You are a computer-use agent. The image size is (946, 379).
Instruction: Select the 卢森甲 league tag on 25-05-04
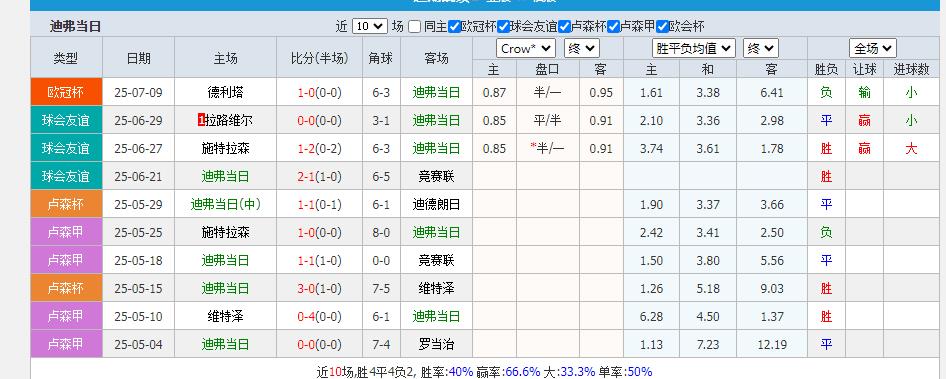click(66, 344)
